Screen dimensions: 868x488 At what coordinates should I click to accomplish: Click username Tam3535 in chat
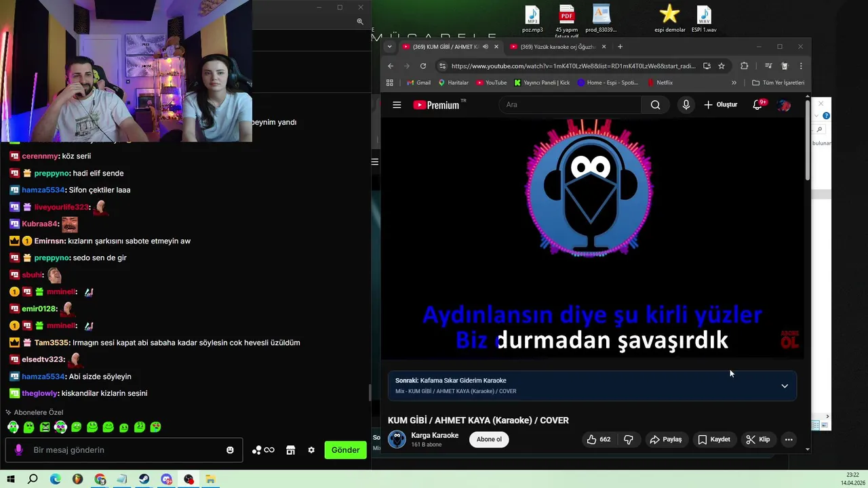[51, 343]
